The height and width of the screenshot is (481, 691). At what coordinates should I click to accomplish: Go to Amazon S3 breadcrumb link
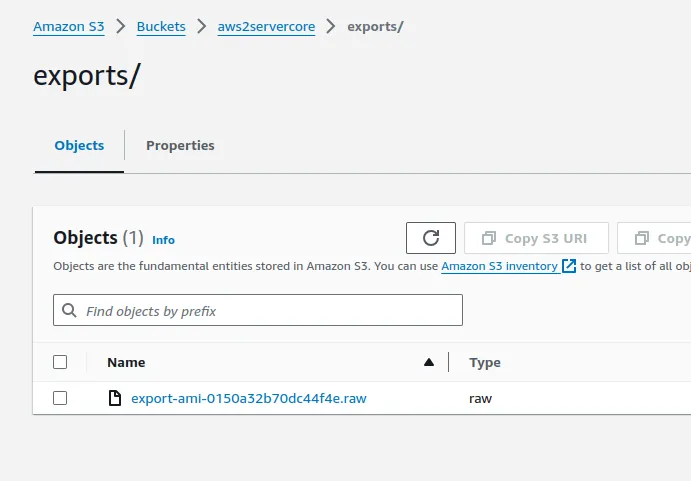68,26
